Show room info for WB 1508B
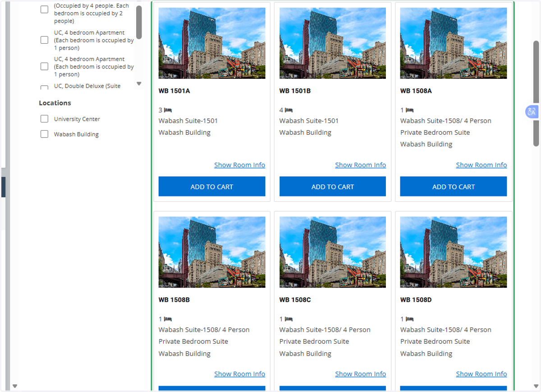Viewport: 541px width, 392px height. click(x=240, y=374)
